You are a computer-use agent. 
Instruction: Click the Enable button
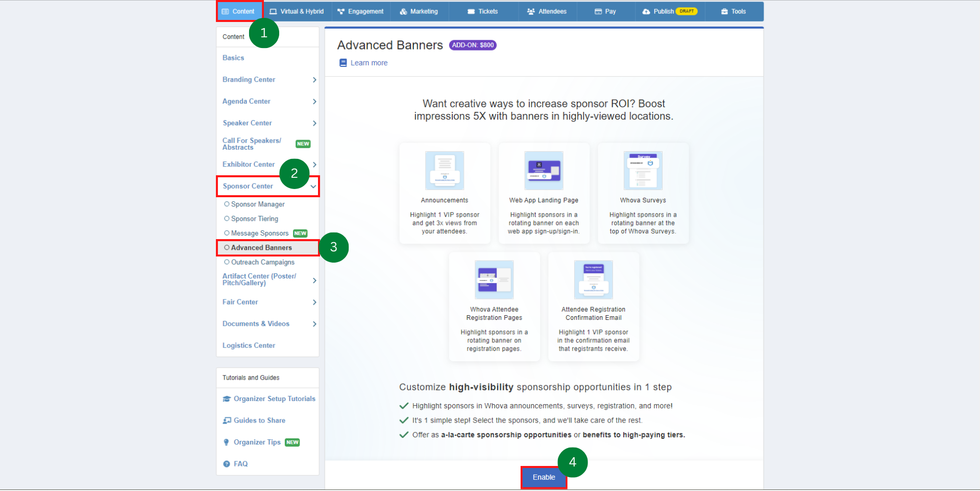pos(544,477)
